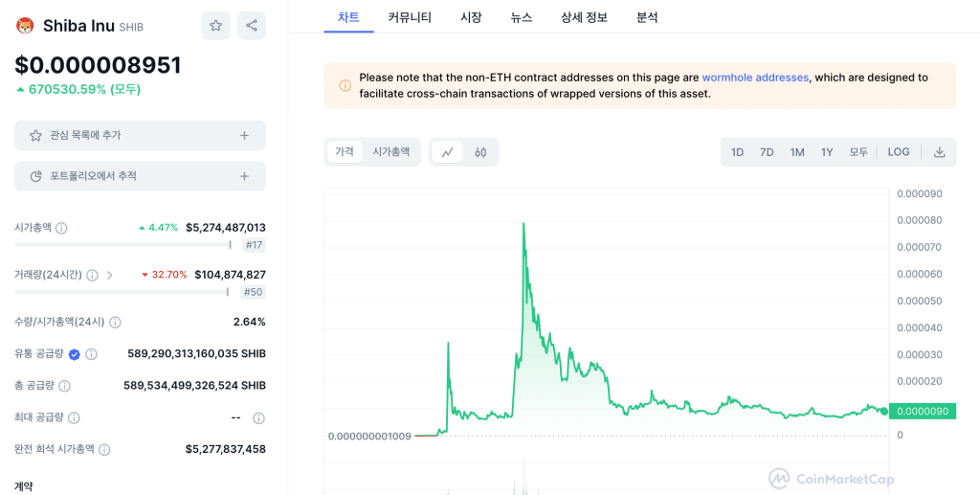Show info icon for 유통 공급량
Image resolution: width=980 pixels, height=495 pixels.
pos(91,354)
